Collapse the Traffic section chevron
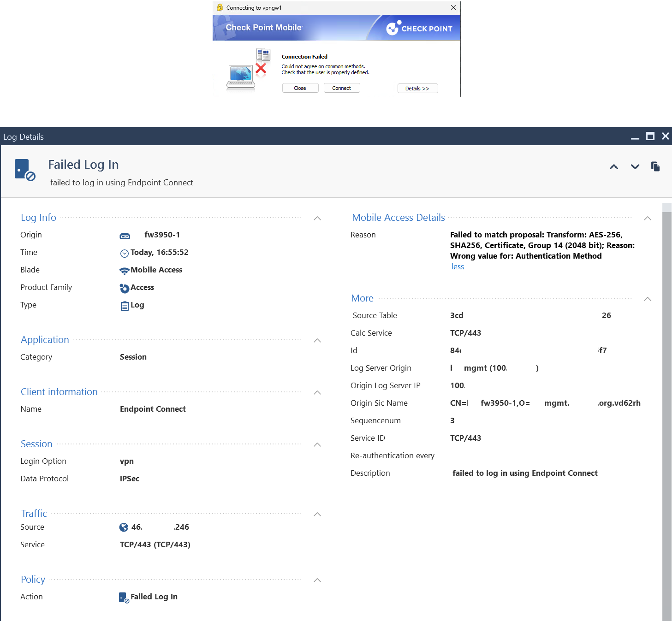This screenshot has height=621, width=672. tap(317, 514)
